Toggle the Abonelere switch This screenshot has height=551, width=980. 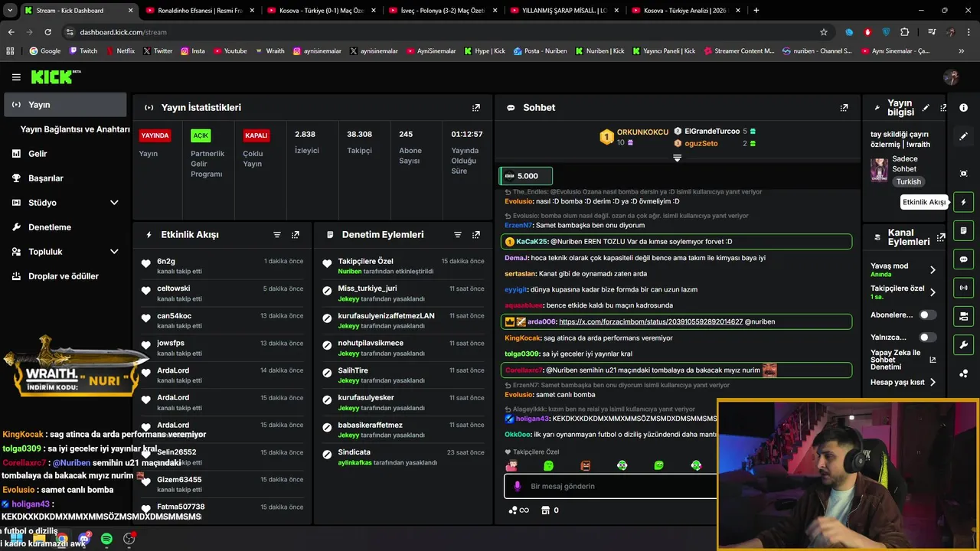pyautogui.click(x=927, y=315)
